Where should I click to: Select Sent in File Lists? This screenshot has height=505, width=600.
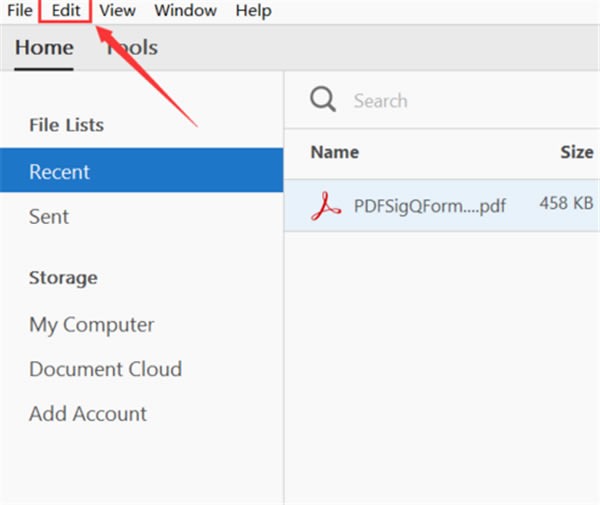click(49, 217)
